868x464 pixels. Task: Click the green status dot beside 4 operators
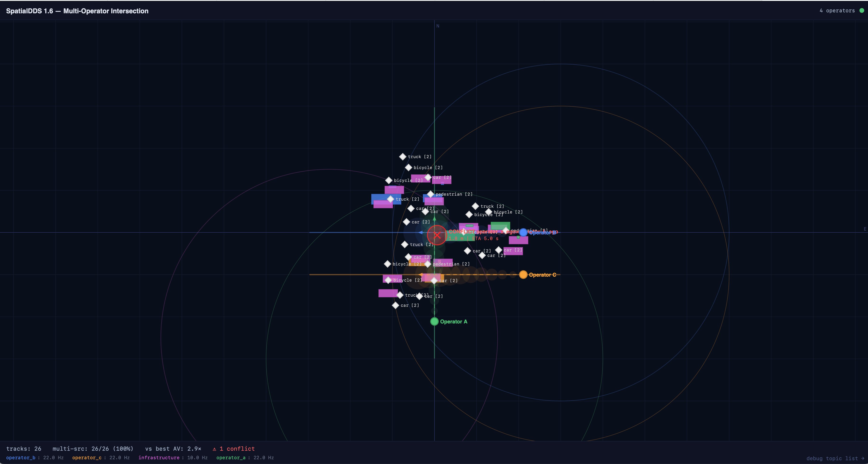[862, 10]
